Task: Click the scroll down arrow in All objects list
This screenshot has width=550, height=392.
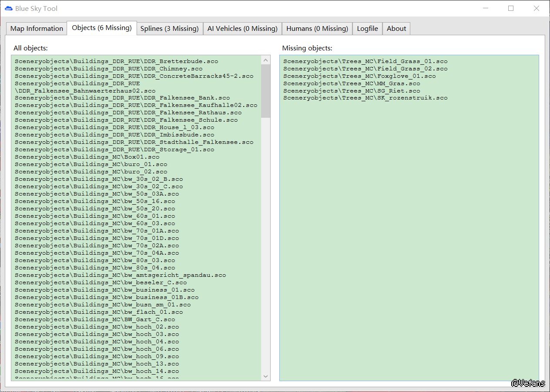Action: pos(265,376)
